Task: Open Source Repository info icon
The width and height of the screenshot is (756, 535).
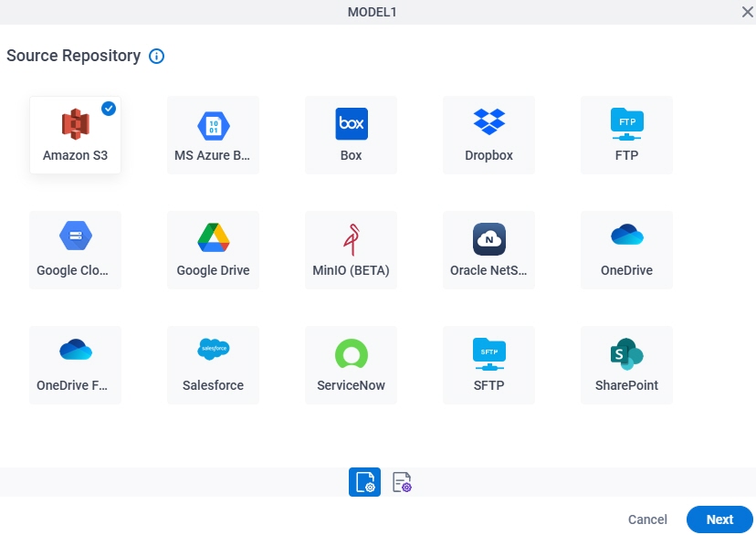Action: [x=156, y=57]
